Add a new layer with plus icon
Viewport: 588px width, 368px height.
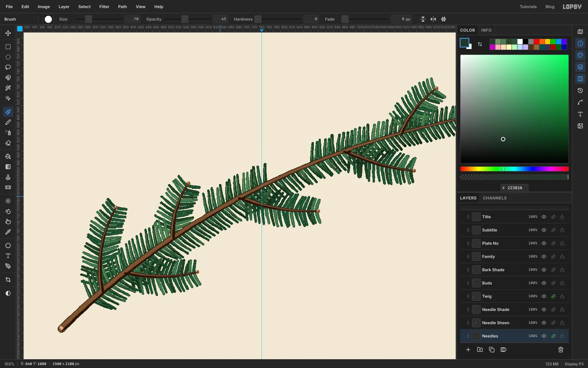coord(468,350)
